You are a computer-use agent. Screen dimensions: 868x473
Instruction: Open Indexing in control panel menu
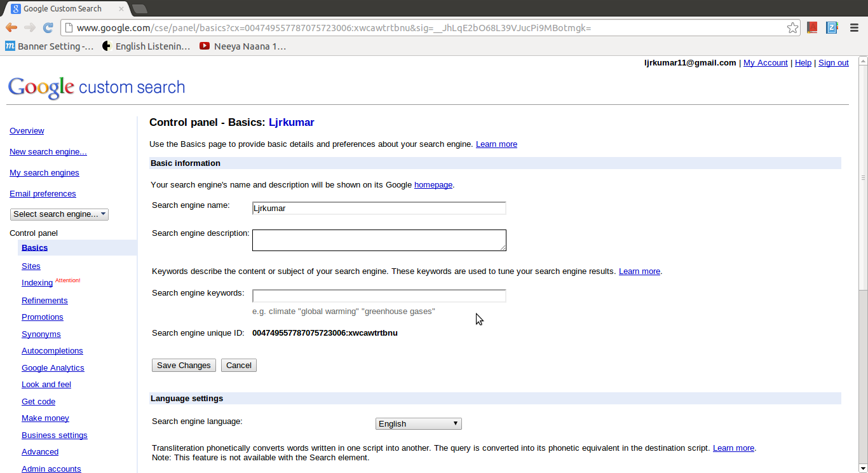click(x=37, y=283)
